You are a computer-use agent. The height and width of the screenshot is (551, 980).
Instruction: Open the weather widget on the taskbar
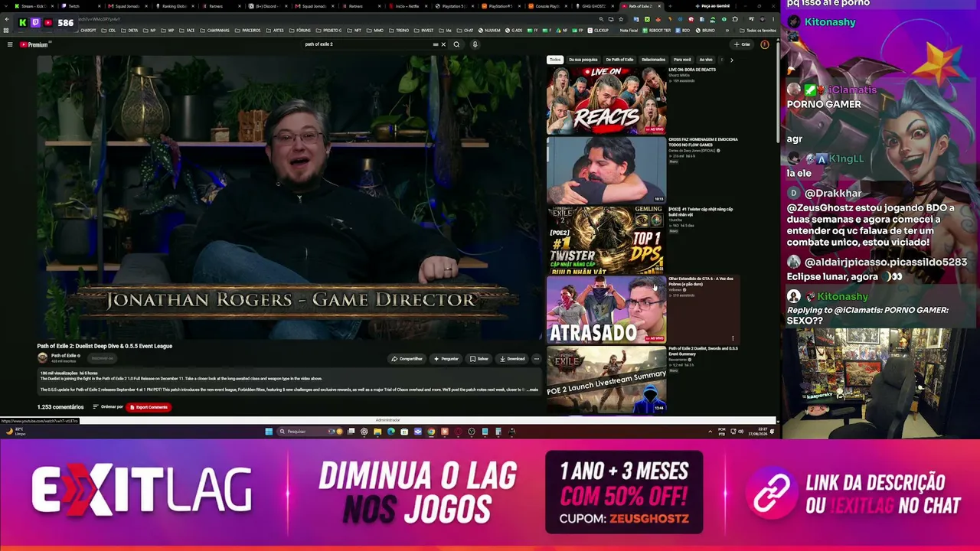[x=15, y=432]
